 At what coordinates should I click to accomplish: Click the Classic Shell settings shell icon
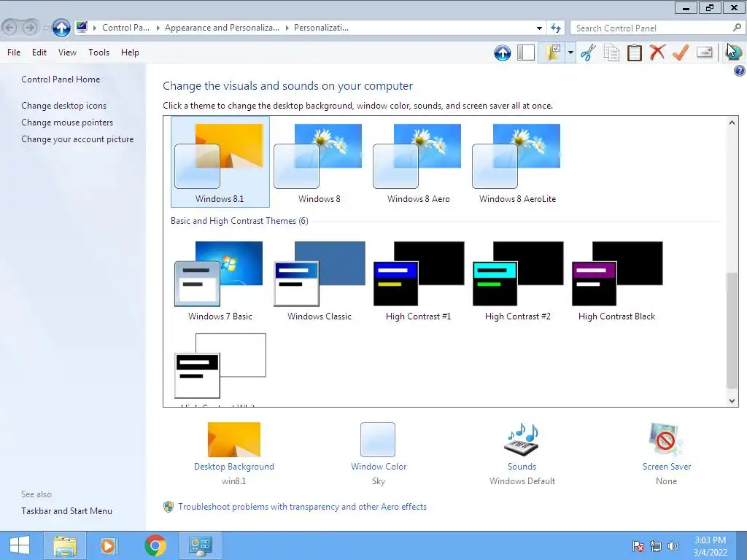pyautogui.click(x=734, y=52)
